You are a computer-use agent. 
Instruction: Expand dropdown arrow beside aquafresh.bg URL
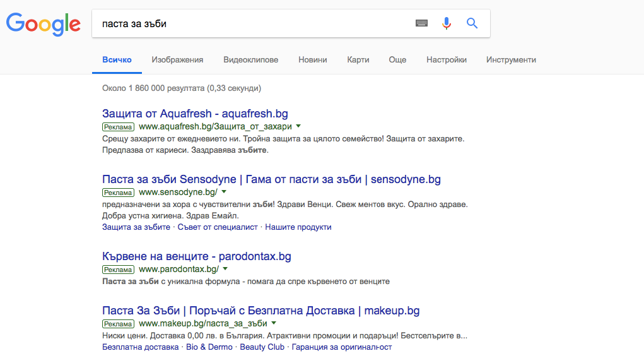(x=298, y=126)
